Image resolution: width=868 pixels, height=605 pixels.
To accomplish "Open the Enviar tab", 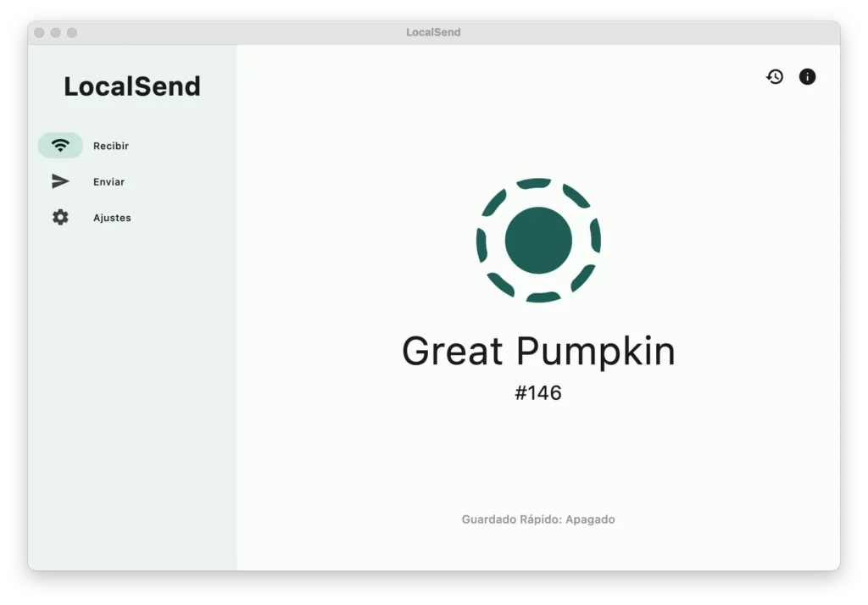I will pos(108,181).
